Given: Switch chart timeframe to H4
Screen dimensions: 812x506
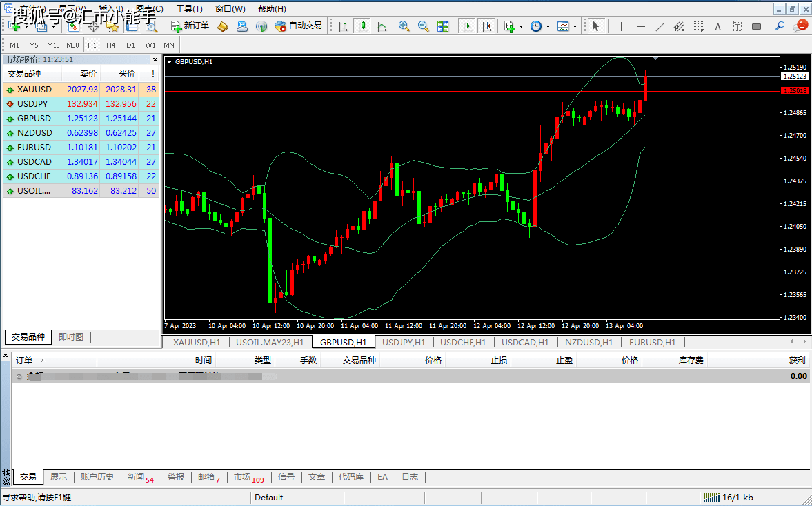Looking at the screenshot, I should coord(111,45).
